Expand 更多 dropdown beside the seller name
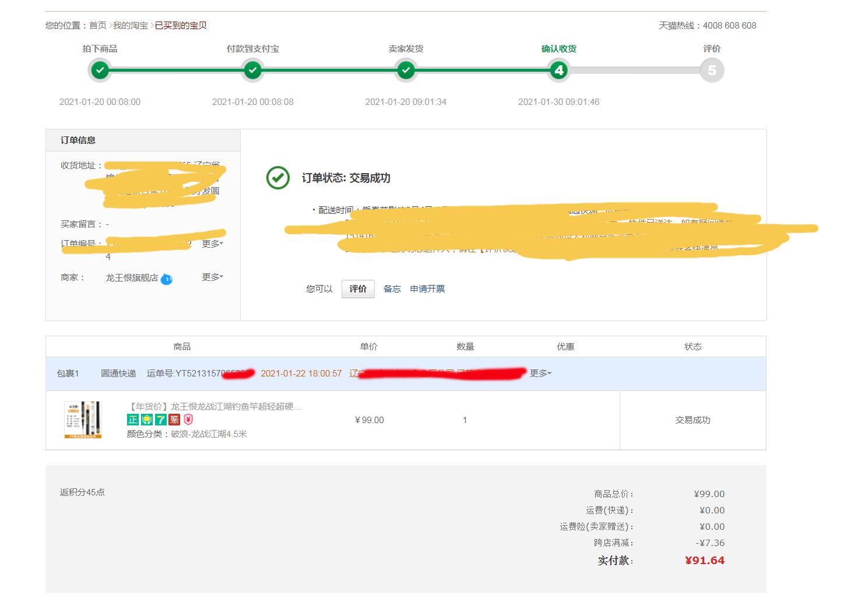Viewport: 844px width, 616px height. point(212,277)
